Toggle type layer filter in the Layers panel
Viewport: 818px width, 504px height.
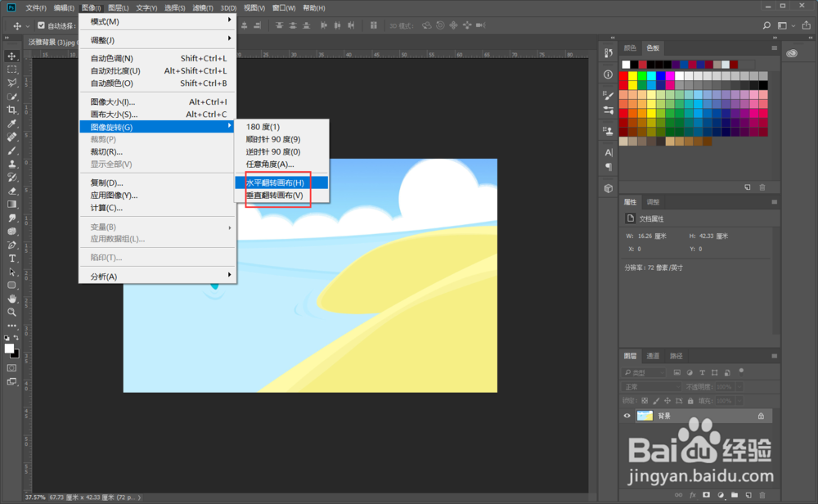[x=702, y=372]
